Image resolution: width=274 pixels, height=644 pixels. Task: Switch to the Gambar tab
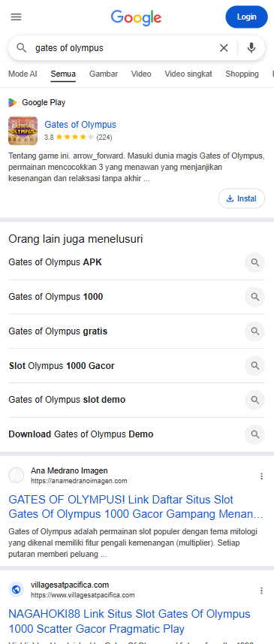pyautogui.click(x=104, y=74)
